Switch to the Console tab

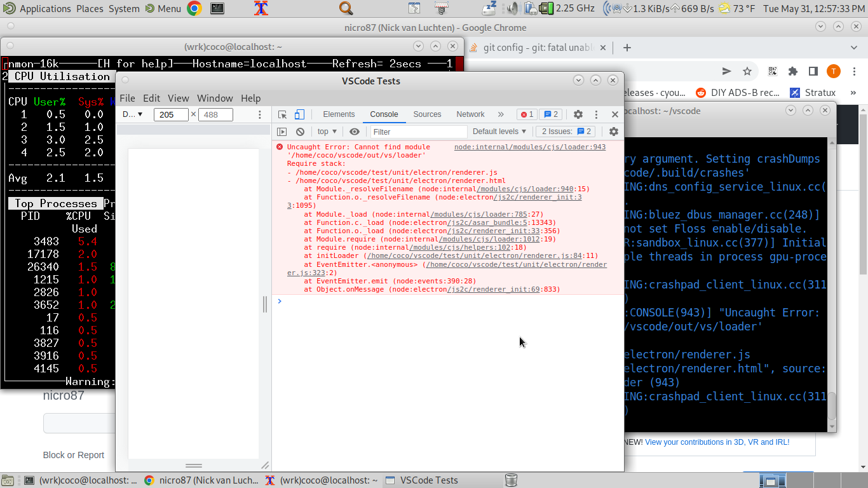tap(384, 114)
